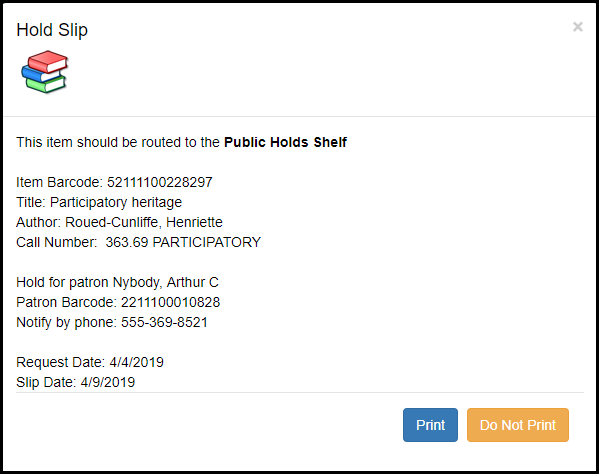
Task: Click patron name Nybody, Arthur C
Action: 166,282
